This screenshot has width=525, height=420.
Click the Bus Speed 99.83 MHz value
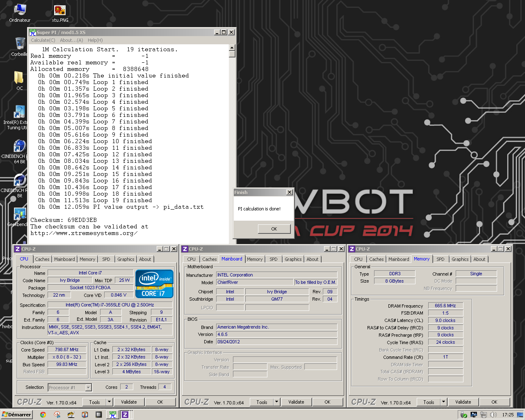[x=67, y=365]
